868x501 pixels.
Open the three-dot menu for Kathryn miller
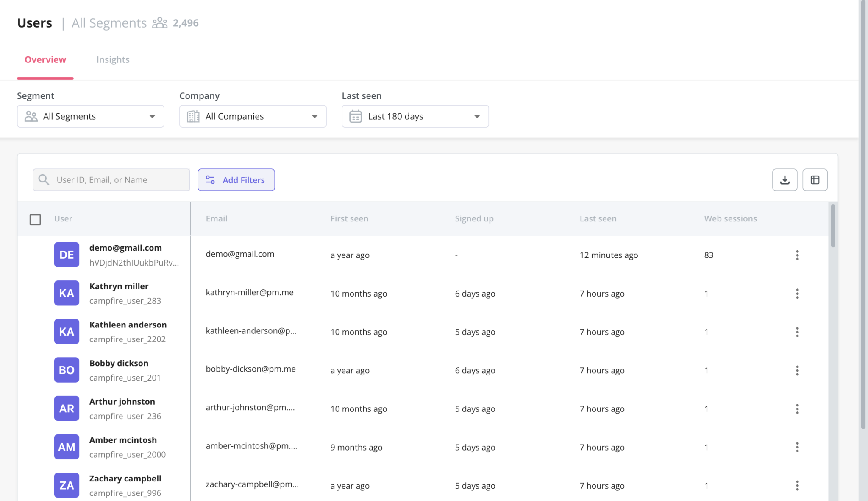(798, 293)
